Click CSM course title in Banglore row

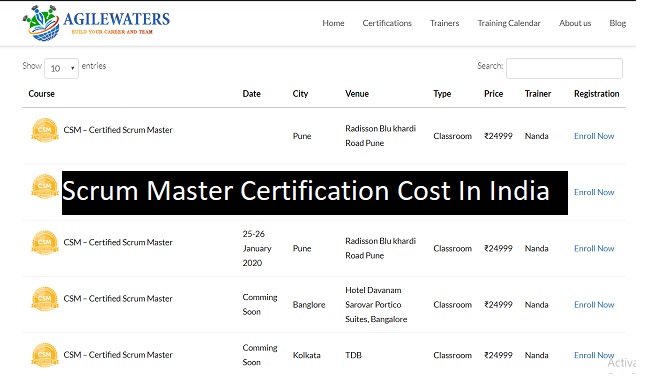(118, 298)
